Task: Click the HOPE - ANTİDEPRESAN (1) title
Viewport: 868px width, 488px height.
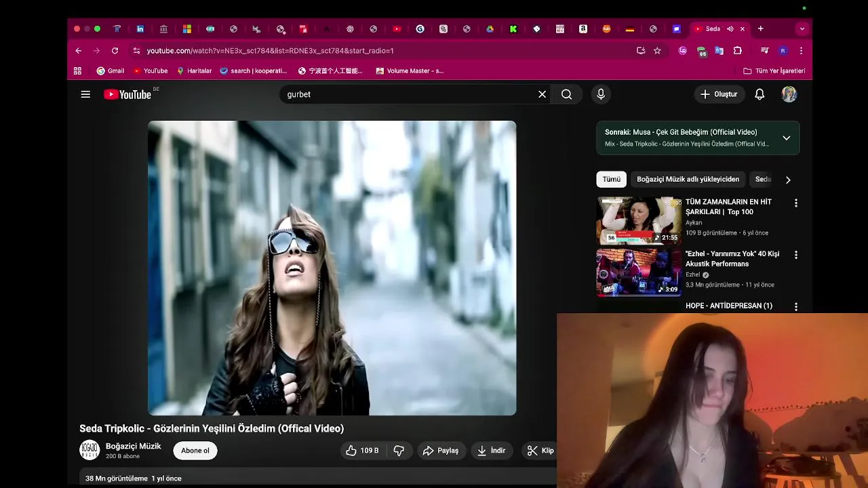Action: 729,306
